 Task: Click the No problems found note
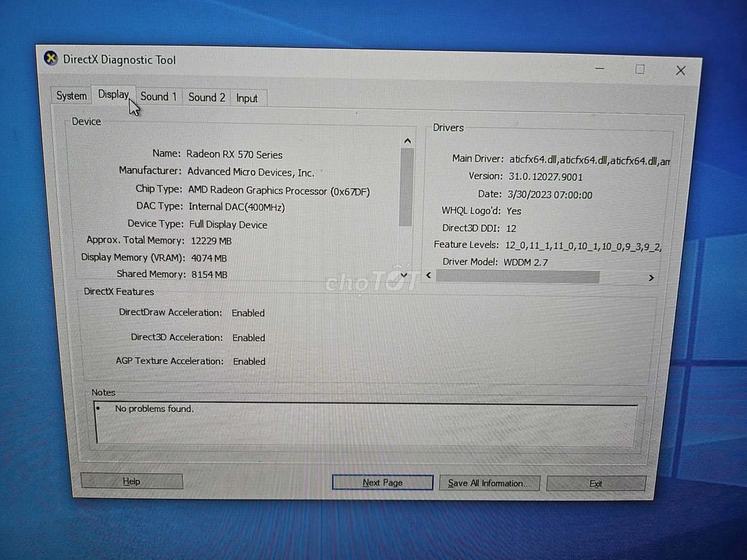tap(155, 408)
